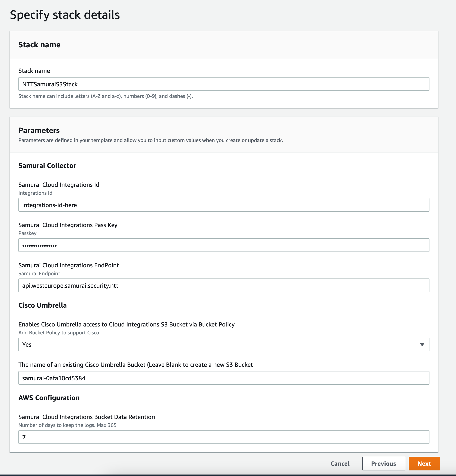Click the 'Parameters are defined in your template' description
456x476 pixels.
(x=151, y=140)
